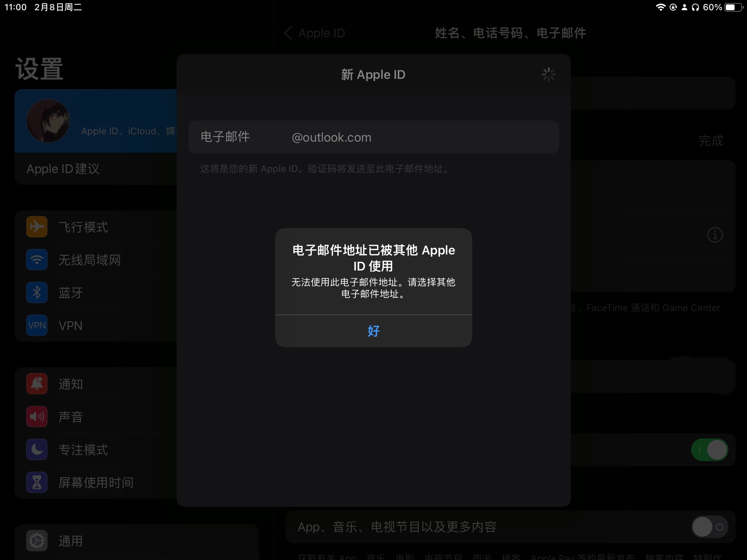This screenshot has width=747, height=560.
Task: Open Focus mode (专注模式) moon icon
Action: 37,449
